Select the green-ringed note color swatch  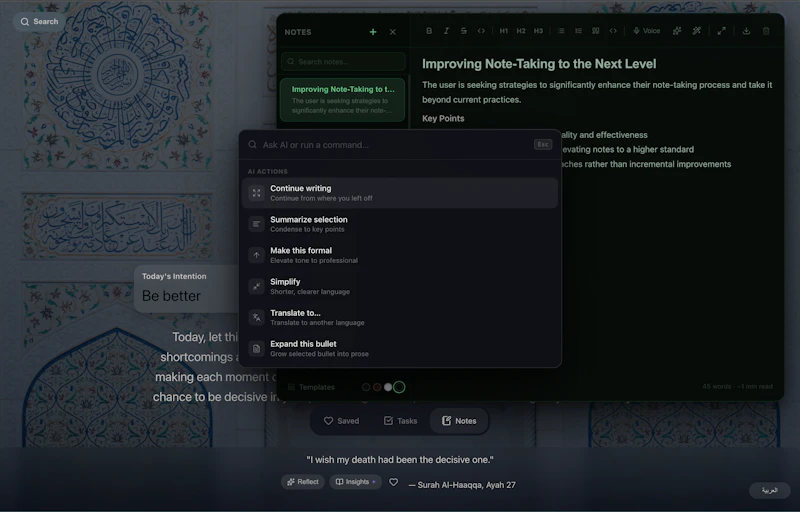[x=399, y=387]
